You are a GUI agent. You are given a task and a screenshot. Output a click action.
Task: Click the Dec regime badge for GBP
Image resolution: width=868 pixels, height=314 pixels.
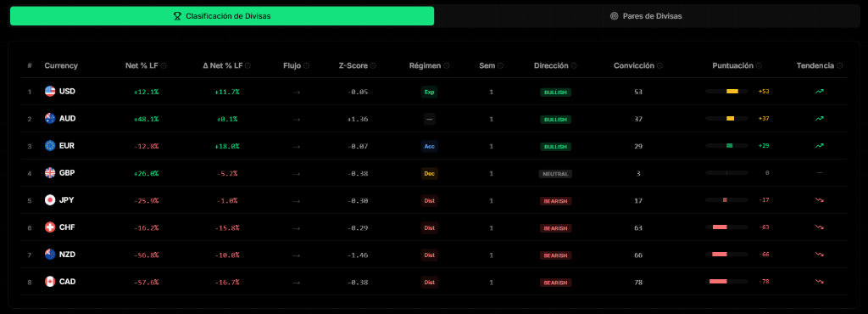click(430, 173)
